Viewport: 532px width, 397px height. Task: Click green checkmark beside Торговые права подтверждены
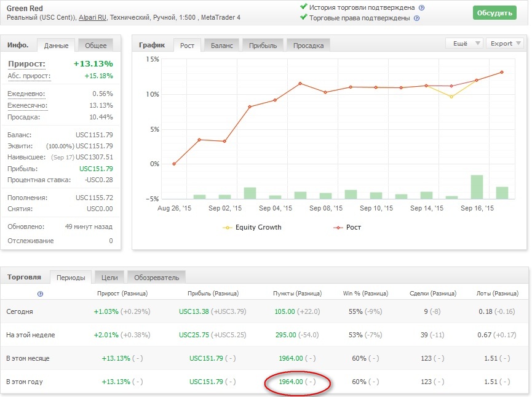pyautogui.click(x=304, y=17)
